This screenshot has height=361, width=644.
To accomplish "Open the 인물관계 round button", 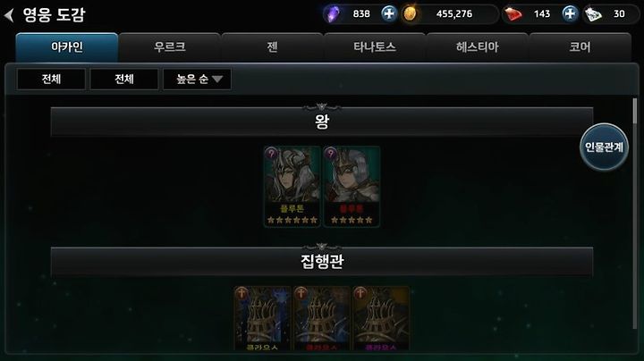I will point(604,147).
